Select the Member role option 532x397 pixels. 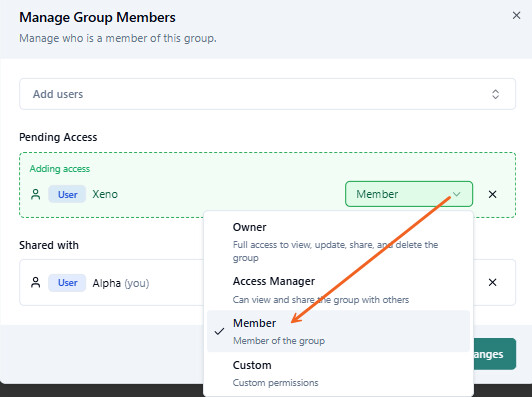point(338,331)
